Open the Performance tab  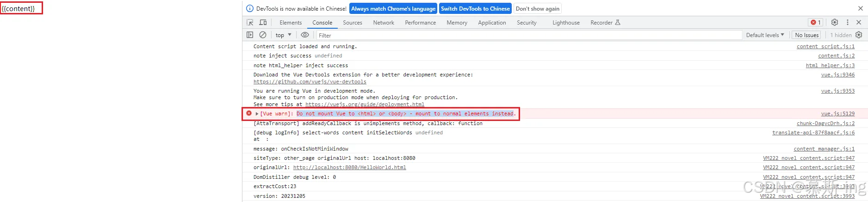(x=421, y=22)
